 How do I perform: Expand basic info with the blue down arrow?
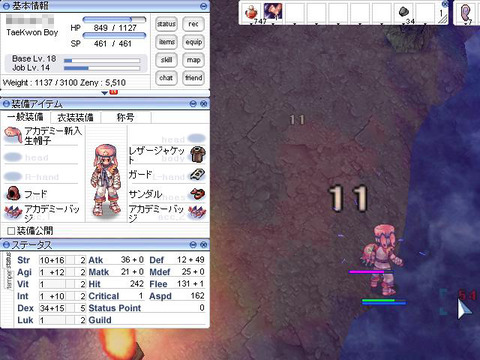pos(105,93)
